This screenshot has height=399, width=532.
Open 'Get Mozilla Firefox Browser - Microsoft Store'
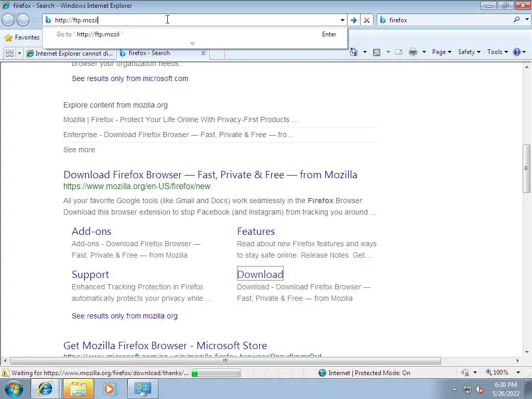165,345
